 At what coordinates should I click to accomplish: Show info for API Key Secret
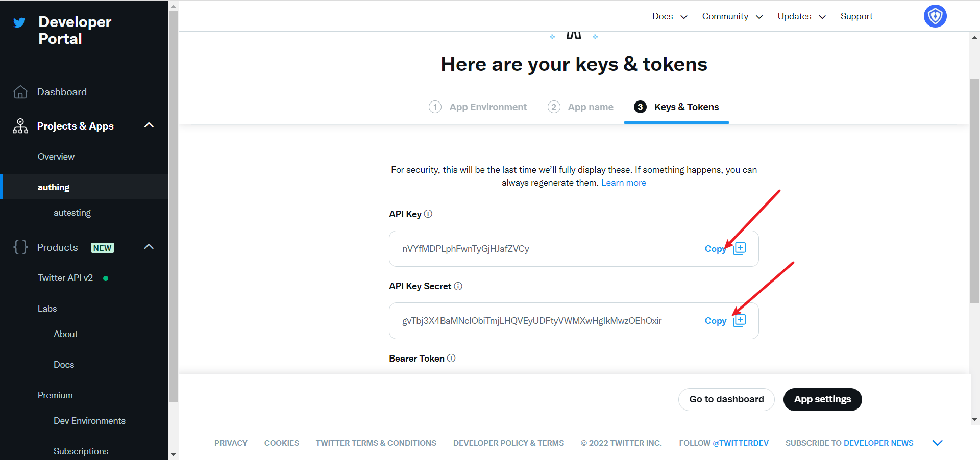click(x=458, y=286)
